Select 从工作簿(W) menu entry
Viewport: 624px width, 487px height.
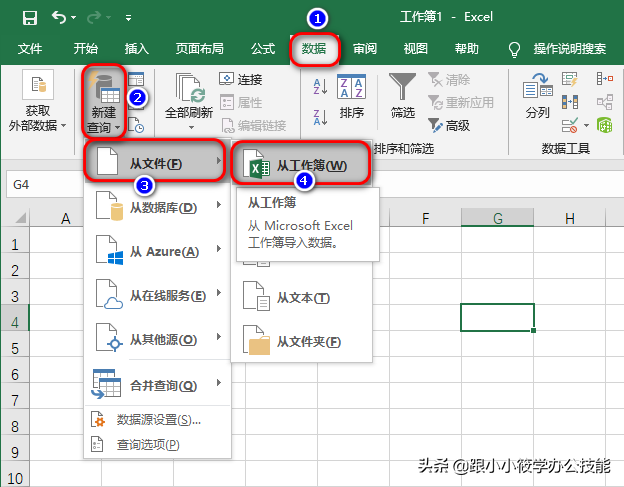tap(301, 165)
